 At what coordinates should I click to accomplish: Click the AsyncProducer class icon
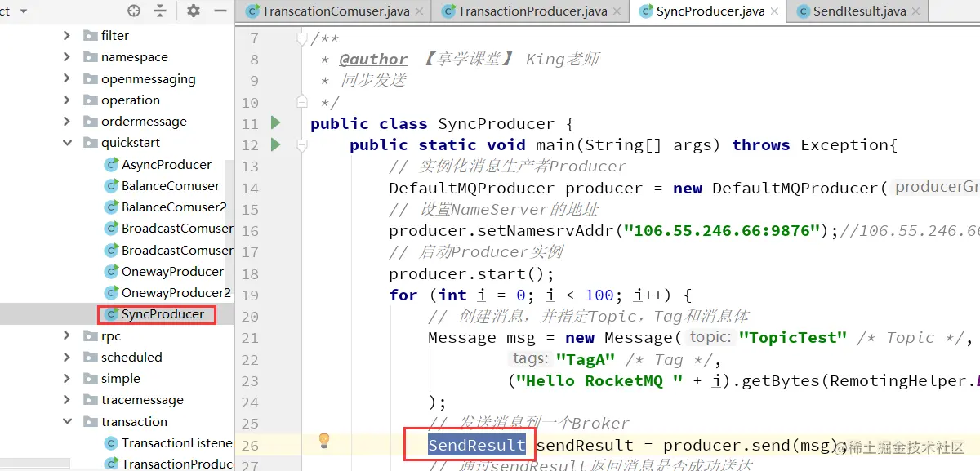coord(111,164)
